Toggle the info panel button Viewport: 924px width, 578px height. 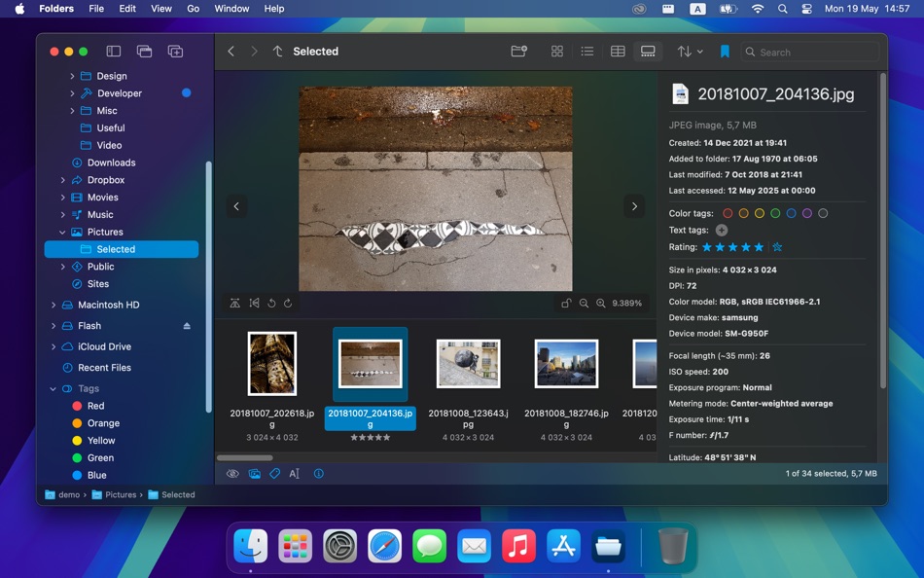(319, 474)
